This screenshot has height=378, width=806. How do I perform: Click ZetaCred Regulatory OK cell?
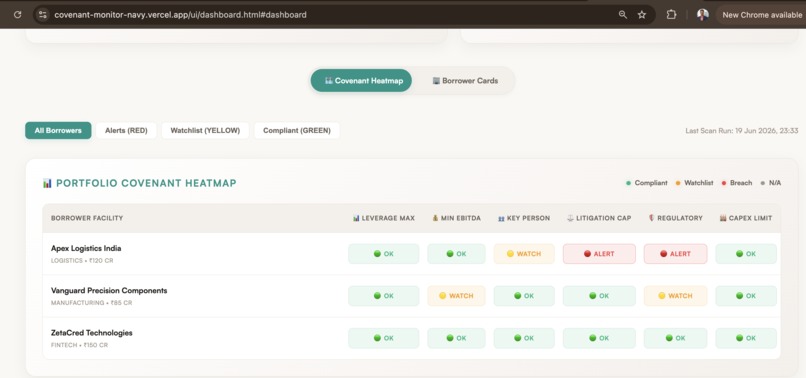coord(675,338)
